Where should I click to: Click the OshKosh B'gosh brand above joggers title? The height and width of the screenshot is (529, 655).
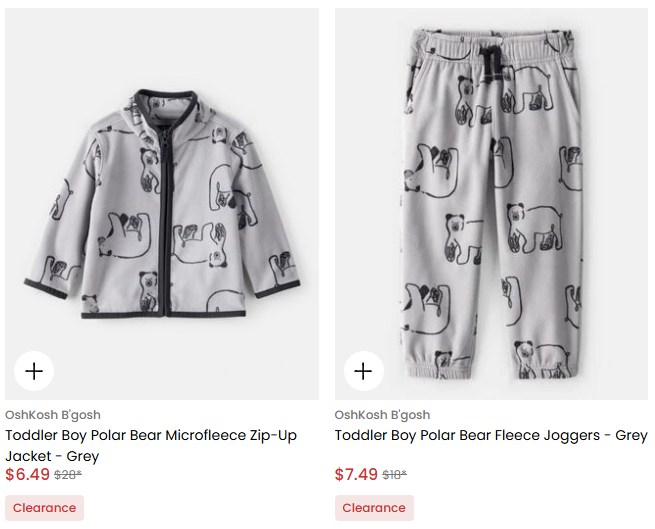(x=382, y=415)
